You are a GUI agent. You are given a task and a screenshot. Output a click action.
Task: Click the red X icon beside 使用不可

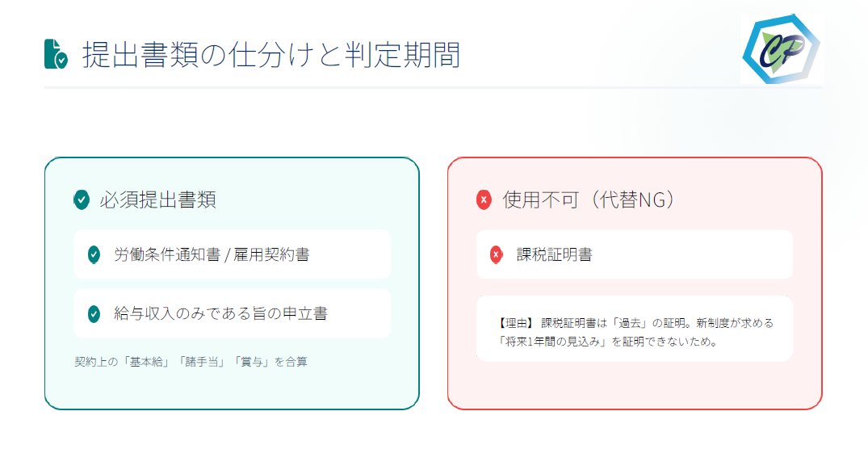tap(484, 199)
